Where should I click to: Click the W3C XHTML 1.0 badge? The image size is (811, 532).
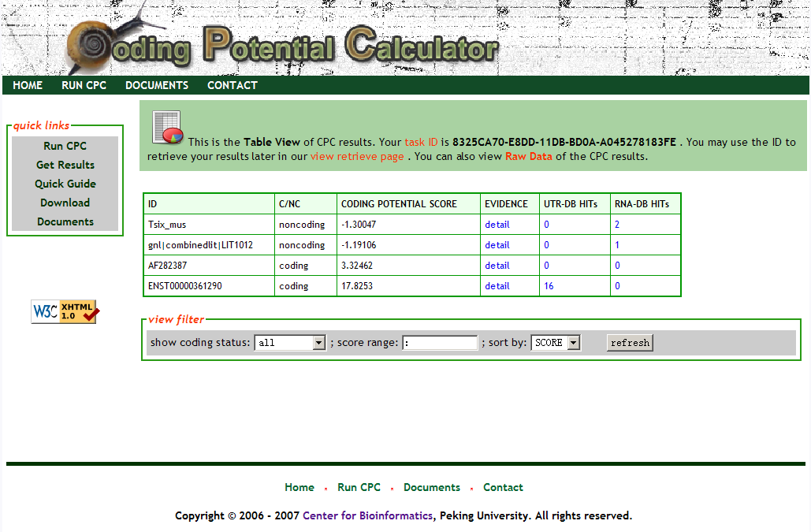point(65,312)
